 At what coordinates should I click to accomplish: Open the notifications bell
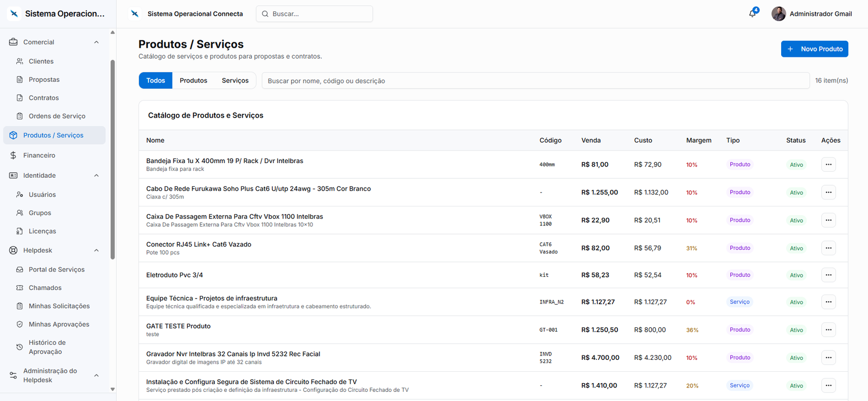point(752,14)
